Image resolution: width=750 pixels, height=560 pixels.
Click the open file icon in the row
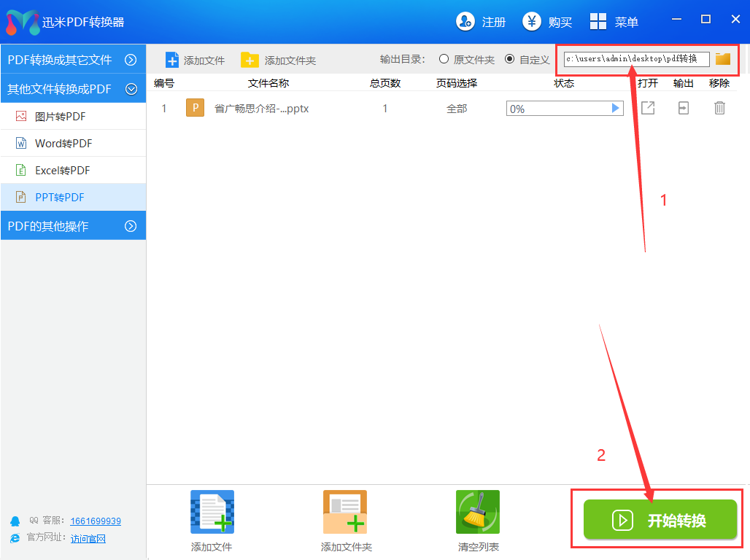[x=647, y=108]
